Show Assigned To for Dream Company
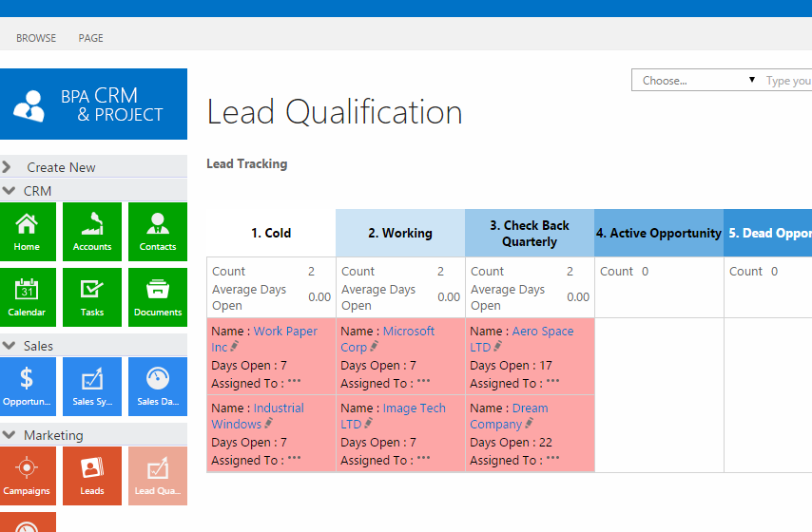The height and width of the screenshot is (532, 812). [x=553, y=458]
